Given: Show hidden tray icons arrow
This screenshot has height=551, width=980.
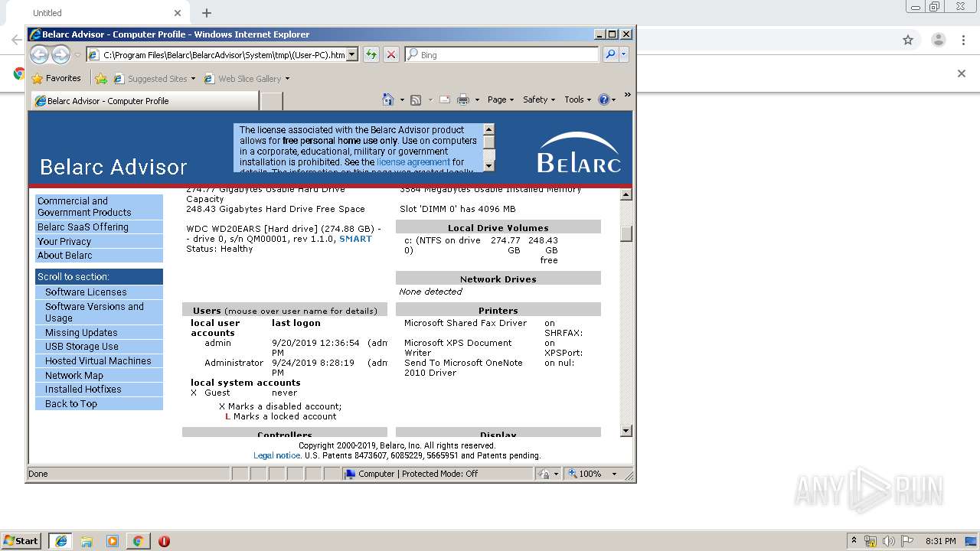Looking at the screenshot, I should click(854, 541).
